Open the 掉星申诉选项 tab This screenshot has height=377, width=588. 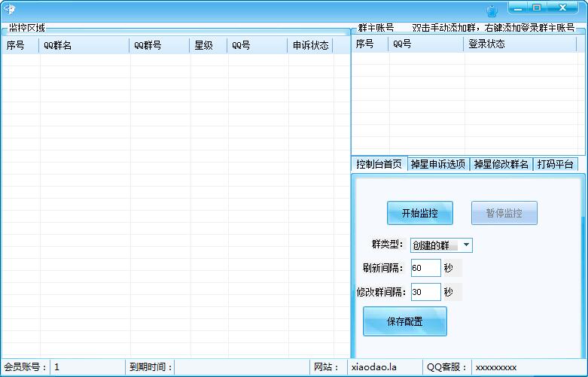438,164
